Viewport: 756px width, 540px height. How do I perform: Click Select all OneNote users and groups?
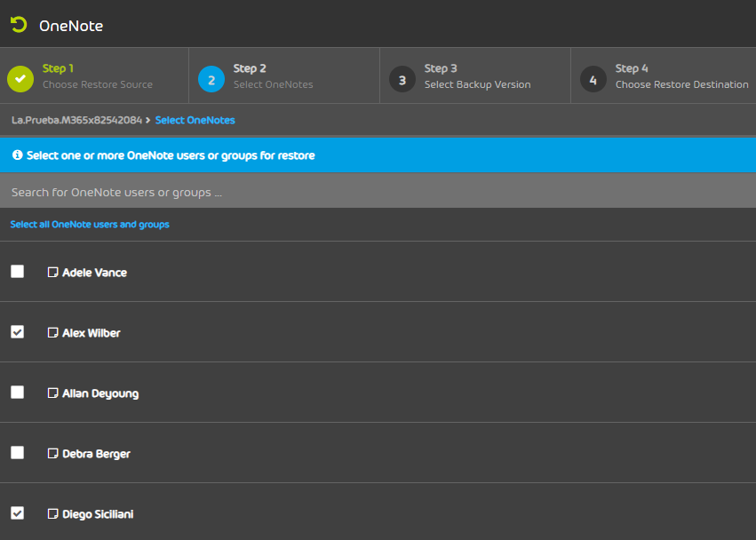(x=90, y=225)
